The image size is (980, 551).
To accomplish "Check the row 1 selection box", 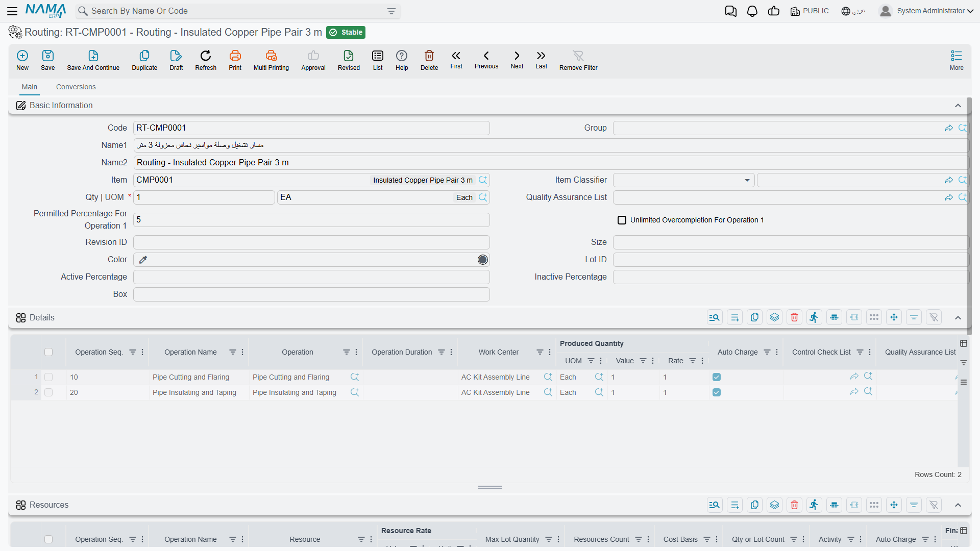I will [48, 377].
